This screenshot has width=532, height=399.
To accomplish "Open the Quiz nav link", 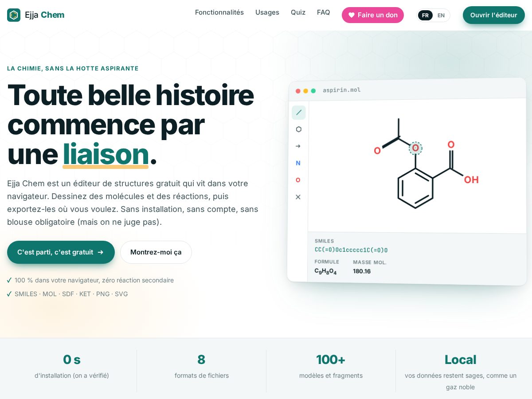I will point(298,12).
